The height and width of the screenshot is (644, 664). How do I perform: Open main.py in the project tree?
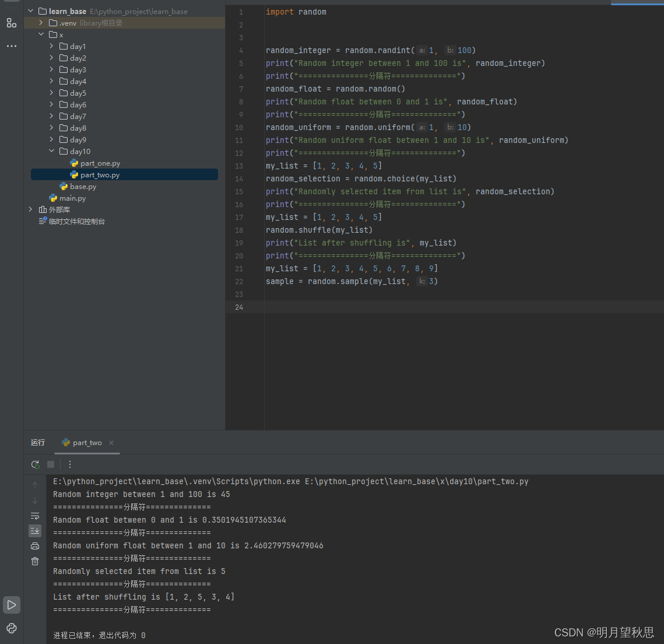[x=67, y=198]
